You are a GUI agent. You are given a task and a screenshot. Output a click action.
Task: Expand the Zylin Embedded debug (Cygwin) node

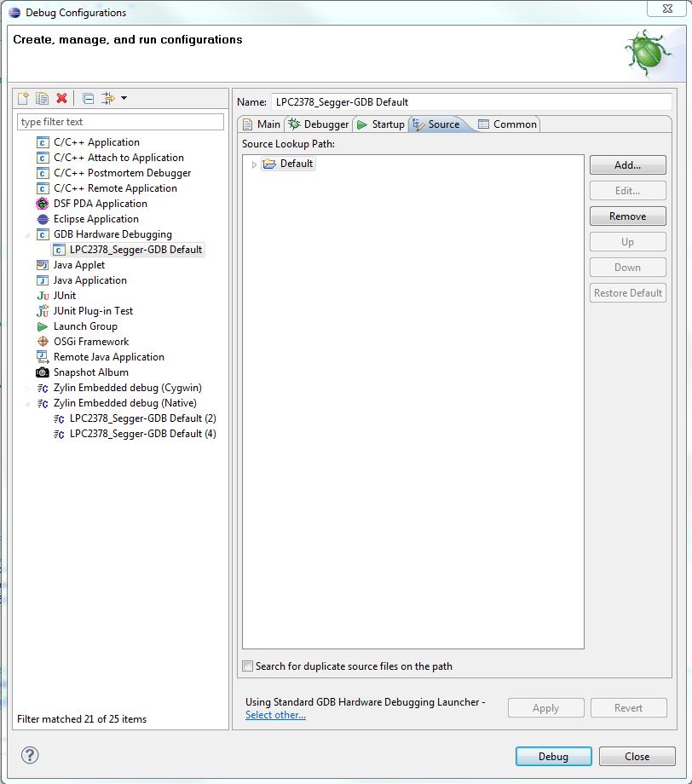(27, 388)
